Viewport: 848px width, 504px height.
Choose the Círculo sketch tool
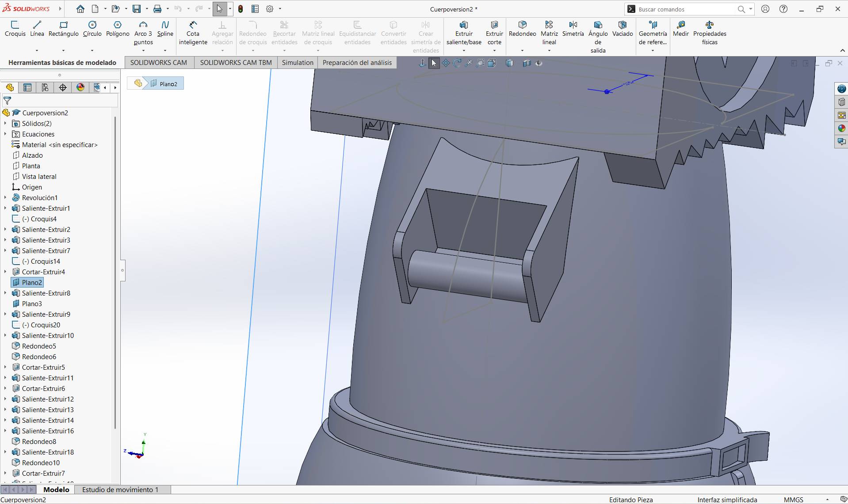[92, 29]
